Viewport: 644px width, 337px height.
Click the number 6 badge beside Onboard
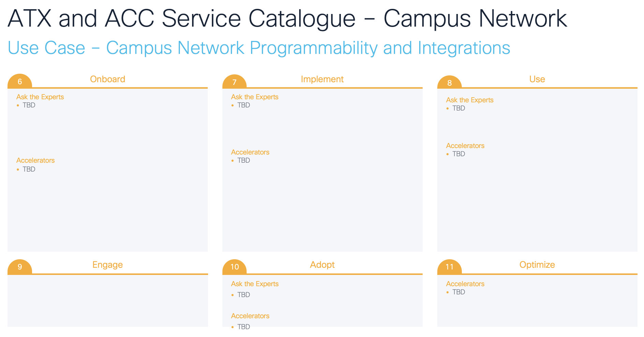pyautogui.click(x=20, y=82)
